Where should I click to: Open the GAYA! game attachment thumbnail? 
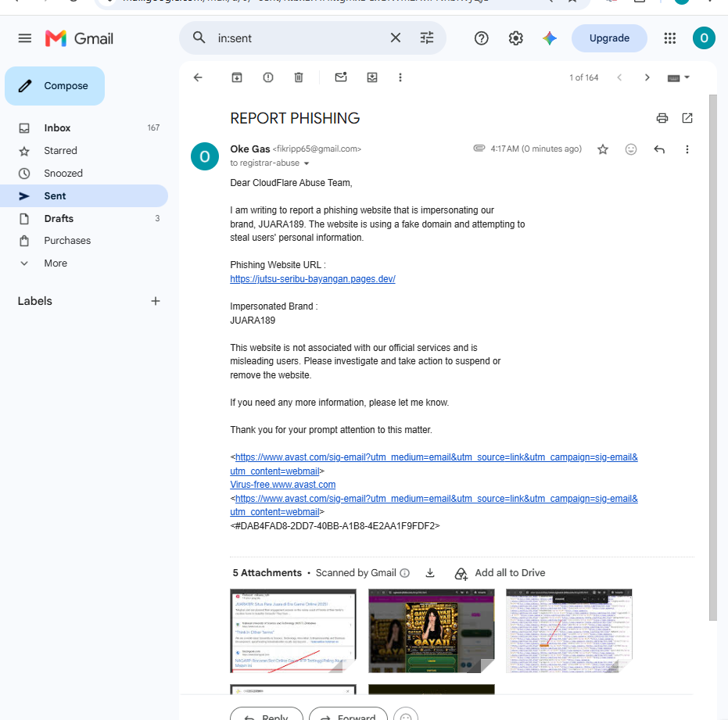coord(432,631)
